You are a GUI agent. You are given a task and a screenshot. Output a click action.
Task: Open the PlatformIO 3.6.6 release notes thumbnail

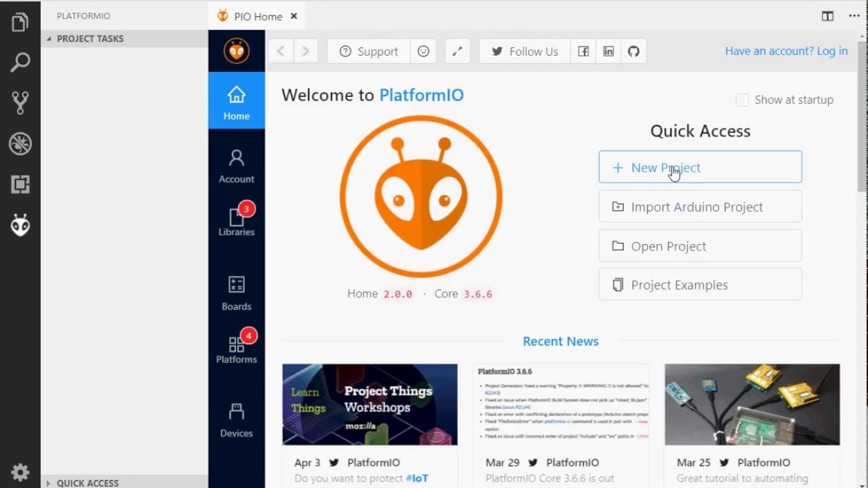click(x=561, y=405)
